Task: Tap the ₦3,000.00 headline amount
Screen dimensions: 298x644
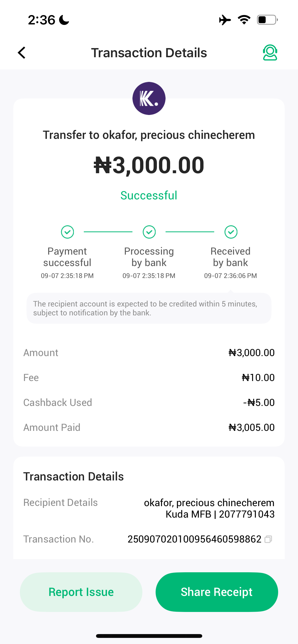Action: pos(149,165)
